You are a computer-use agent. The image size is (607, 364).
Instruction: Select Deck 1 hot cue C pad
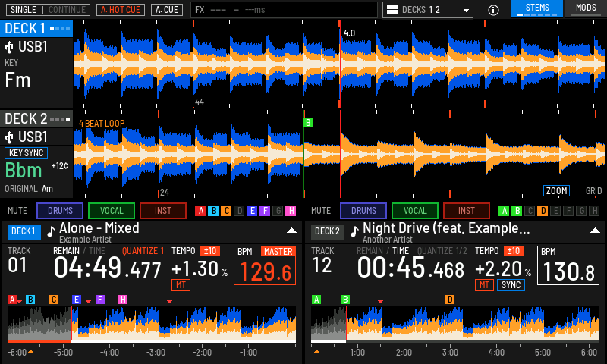coord(226,211)
